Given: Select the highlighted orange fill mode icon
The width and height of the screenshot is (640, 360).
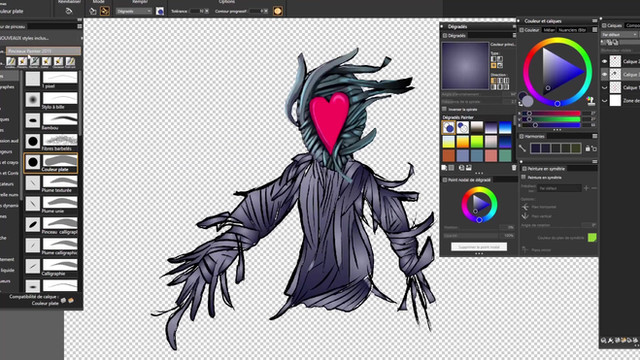Looking at the screenshot, I should [x=104, y=11].
